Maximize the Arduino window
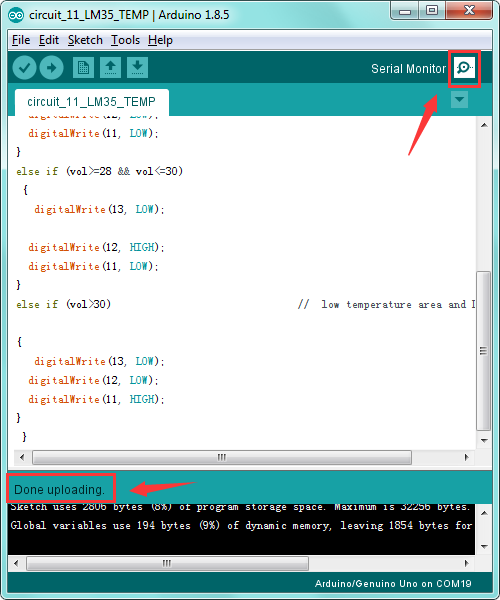Viewport: 500px width, 600px height. click(432, 10)
